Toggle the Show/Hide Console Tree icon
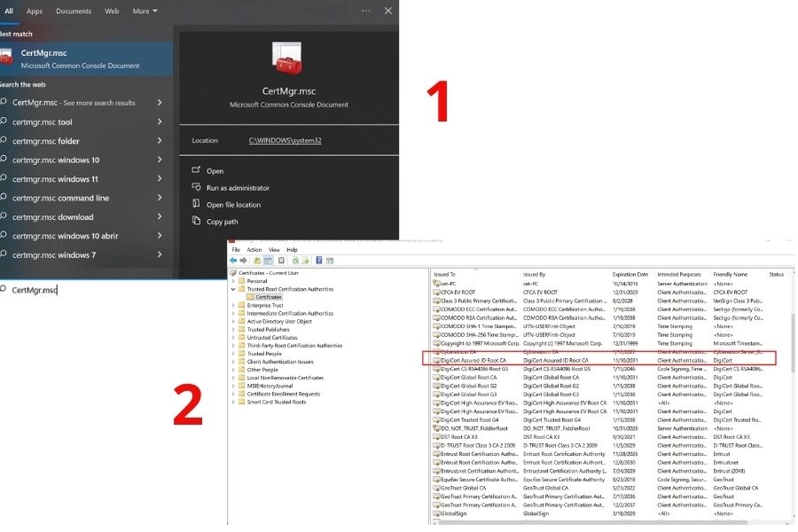Image resolution: width=798 pixels, height=532 pixels. (268, 260)
